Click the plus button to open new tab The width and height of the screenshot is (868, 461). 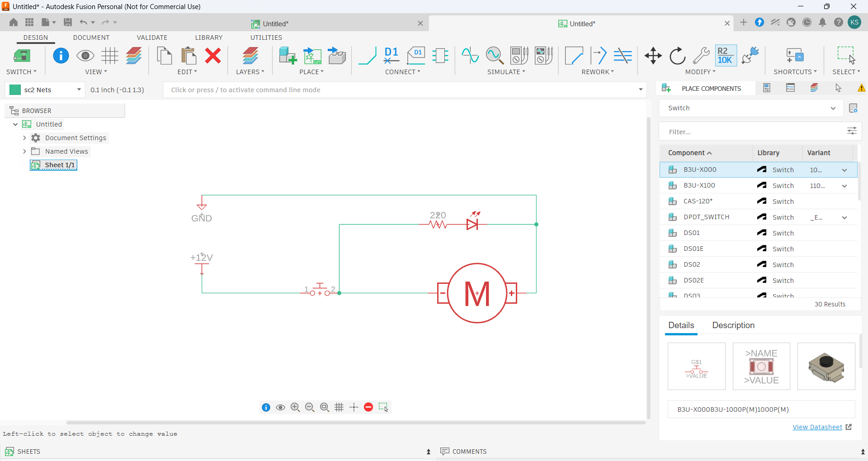pos(744,22)
